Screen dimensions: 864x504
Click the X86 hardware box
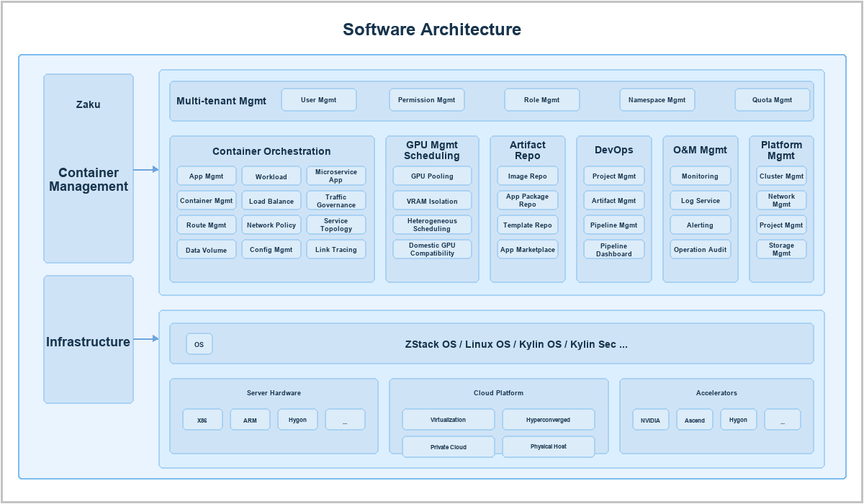(x=202, y=420)
